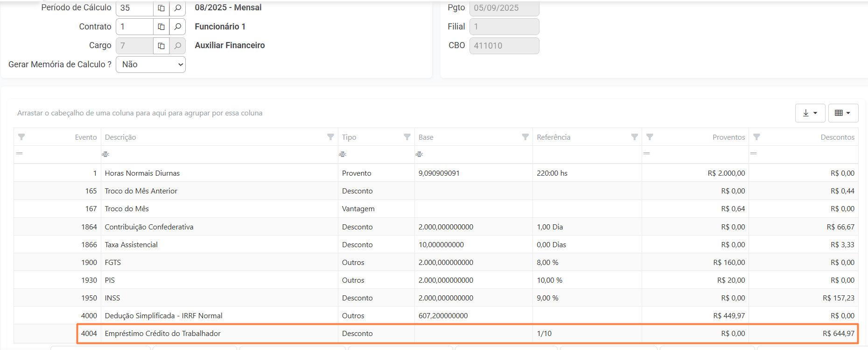The width and height of the screenshot is (868, 350).
Task: Open the filter funnel on Descontos column
Action: pyautogui.click(x=756, y=137)
